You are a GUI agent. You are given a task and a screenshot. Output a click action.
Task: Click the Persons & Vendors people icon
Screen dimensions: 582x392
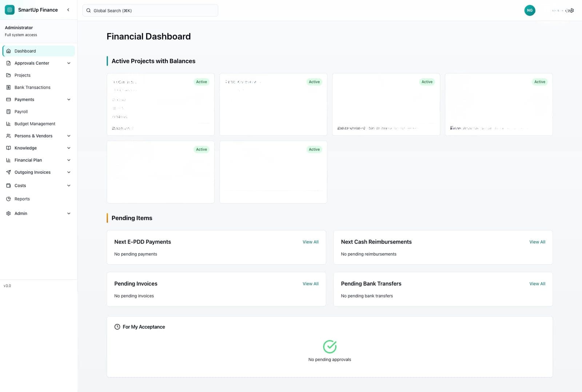pyautogui.click(x=8, y=136)
